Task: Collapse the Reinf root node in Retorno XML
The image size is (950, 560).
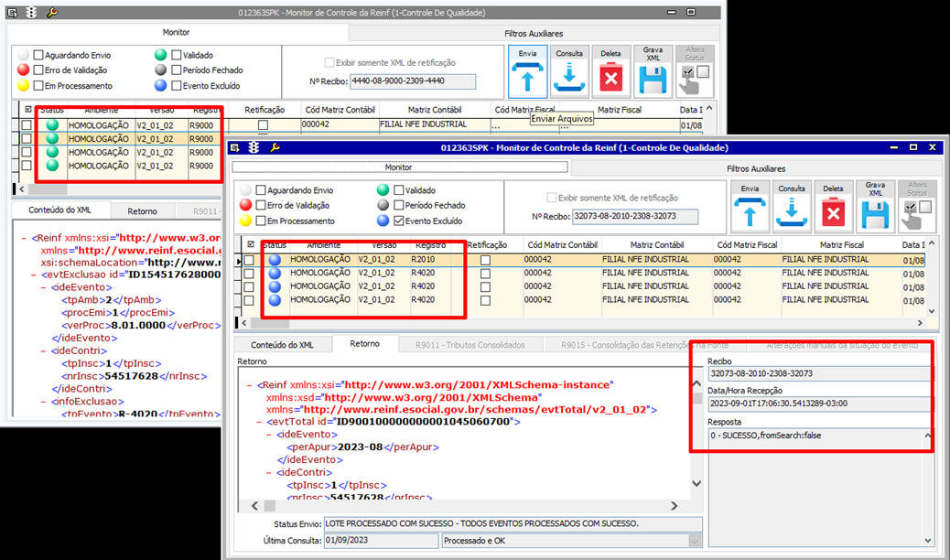Action: [x=250, y=385]
